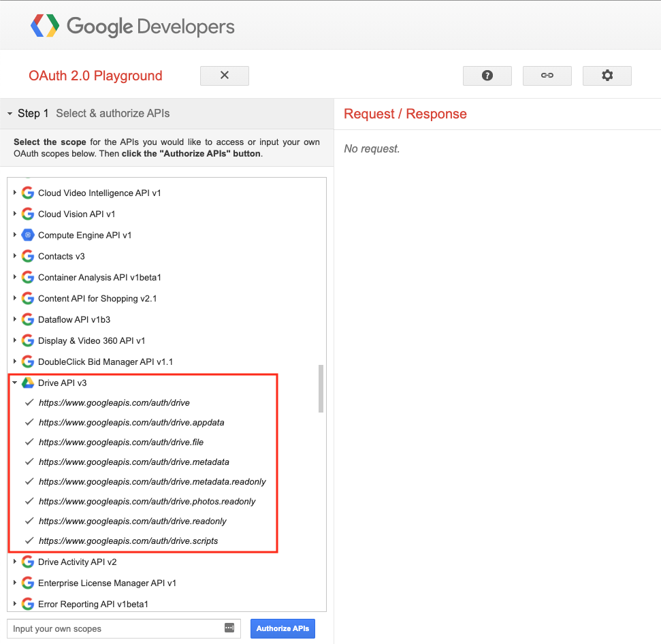
Task: Click the Container Analysis API Google icon
Action: tap(28, 277)
